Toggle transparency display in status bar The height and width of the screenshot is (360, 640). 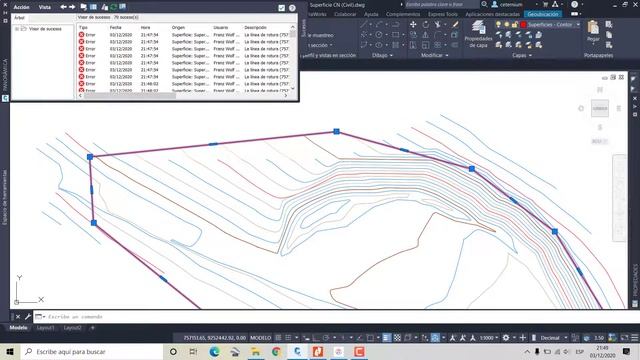[397, 338]
